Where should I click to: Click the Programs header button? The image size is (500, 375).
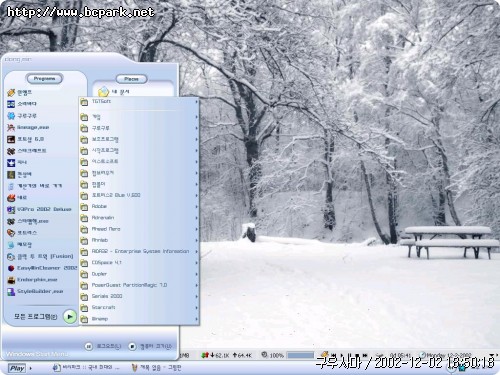[44, 79]
